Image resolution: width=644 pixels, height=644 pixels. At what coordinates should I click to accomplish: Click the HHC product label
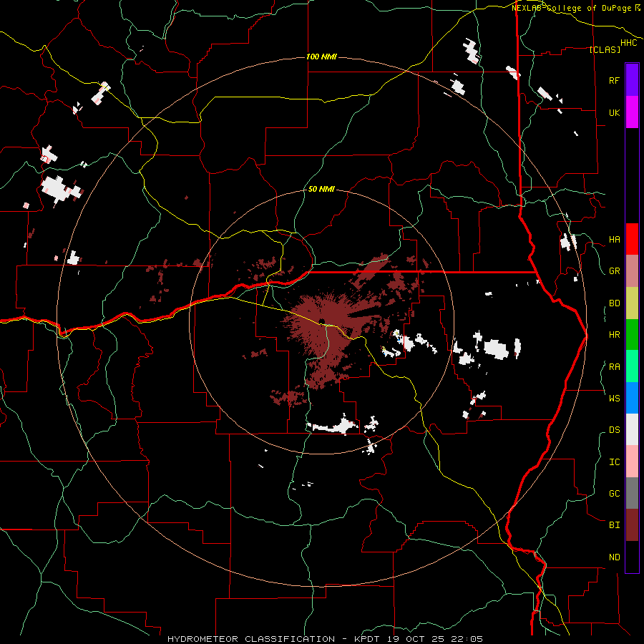628,43
